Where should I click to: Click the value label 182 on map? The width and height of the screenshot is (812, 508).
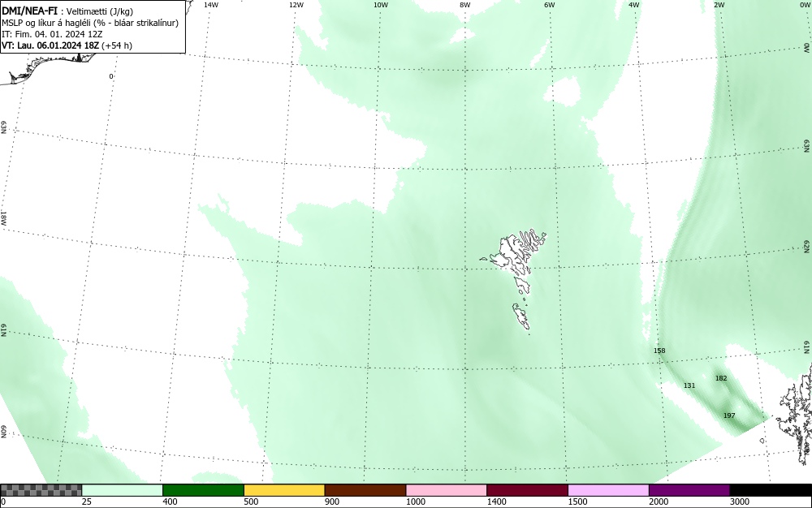tap(721, 378)
